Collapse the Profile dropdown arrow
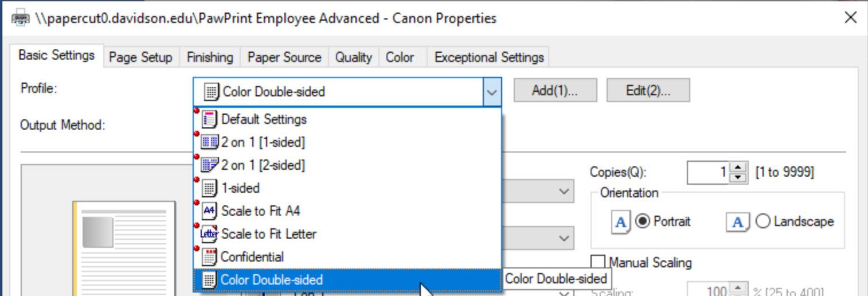This screenshot has height=296, width=868. [x=492, y=92]
